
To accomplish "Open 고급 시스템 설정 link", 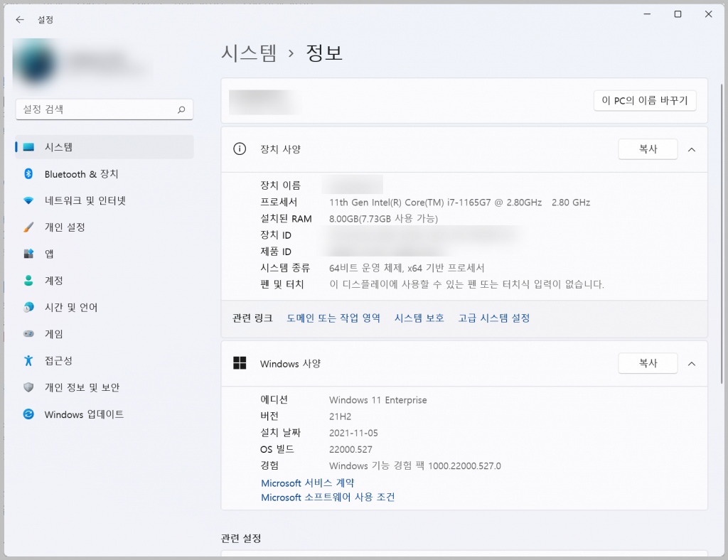I will click(494, 318).
